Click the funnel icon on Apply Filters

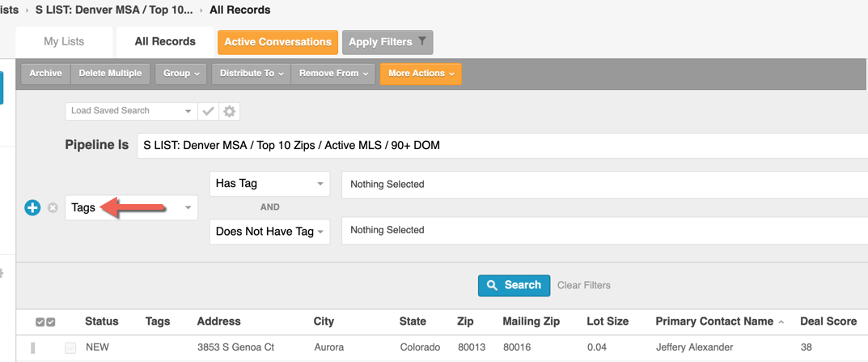(x=421, y=41)
